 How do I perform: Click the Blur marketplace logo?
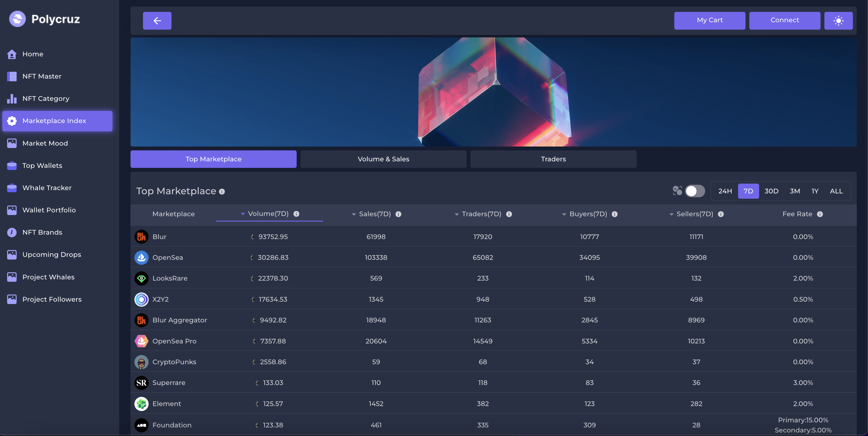(142, 236)
